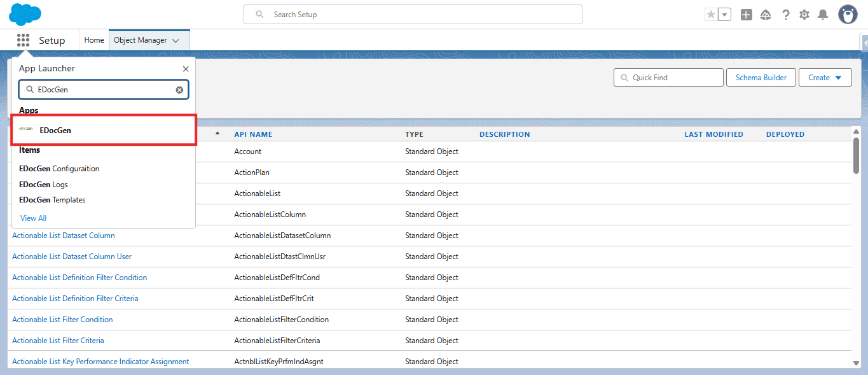868x375 pixels.
Task: Open Schema Builder
Action: point(761,78)
